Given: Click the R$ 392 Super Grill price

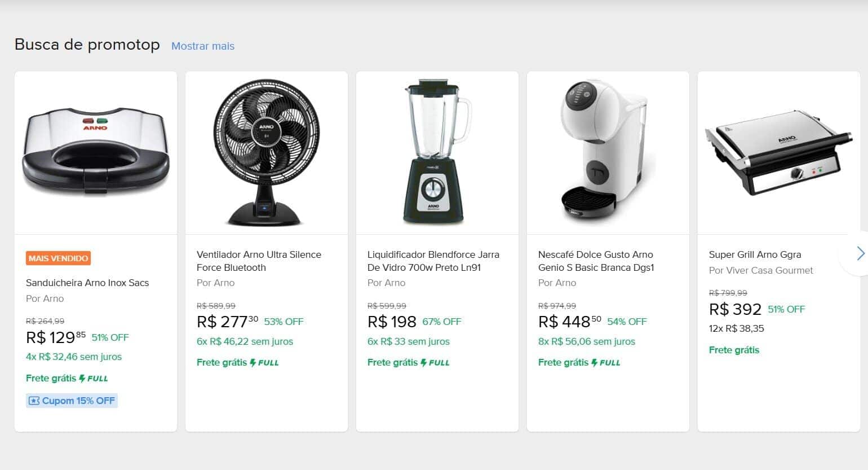Looking at the screenshot, I should coord(735,309).
